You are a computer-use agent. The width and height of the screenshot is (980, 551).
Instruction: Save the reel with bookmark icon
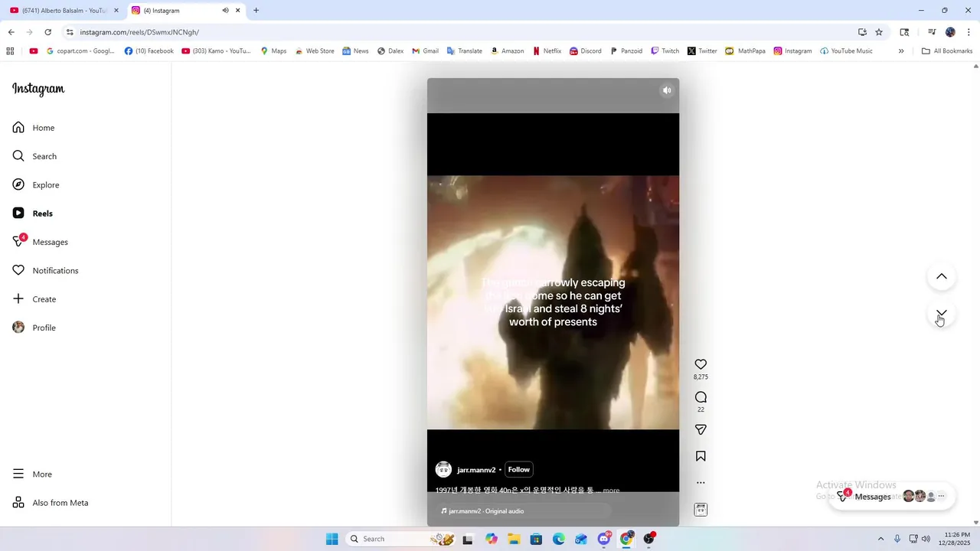(701, 456)
